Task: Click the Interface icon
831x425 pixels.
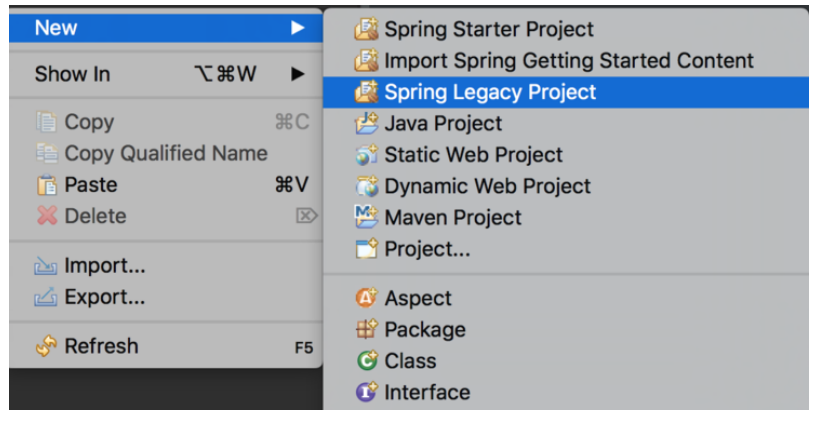Action: 367,393
